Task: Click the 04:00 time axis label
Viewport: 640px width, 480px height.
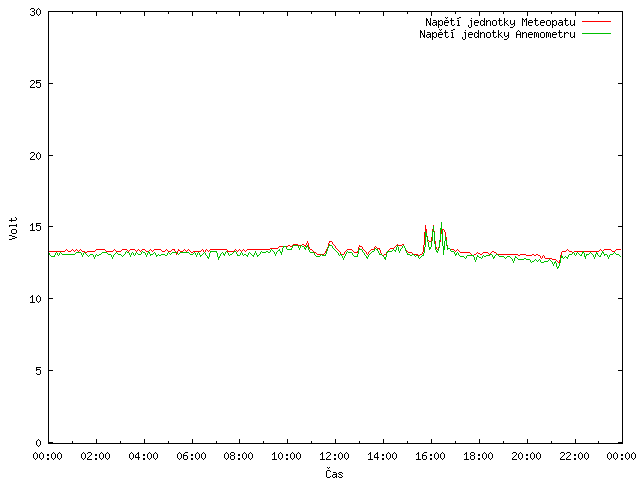Action: pos(143,456)
